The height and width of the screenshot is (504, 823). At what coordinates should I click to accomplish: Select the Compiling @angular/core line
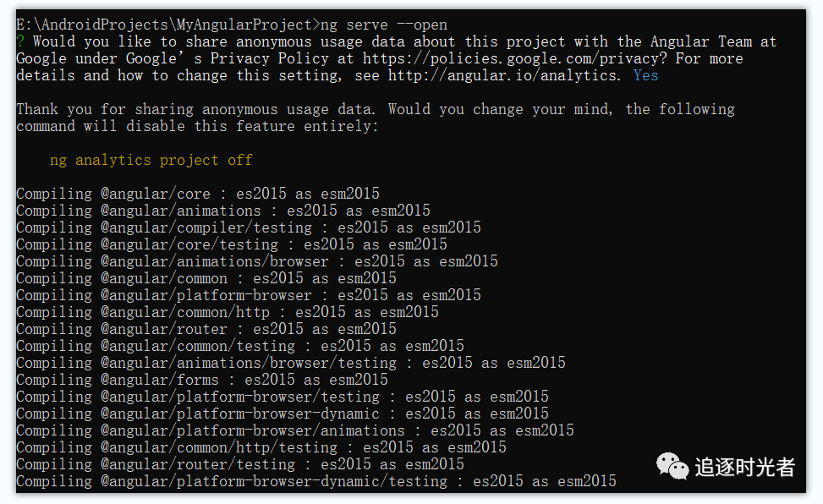(198, 194)
